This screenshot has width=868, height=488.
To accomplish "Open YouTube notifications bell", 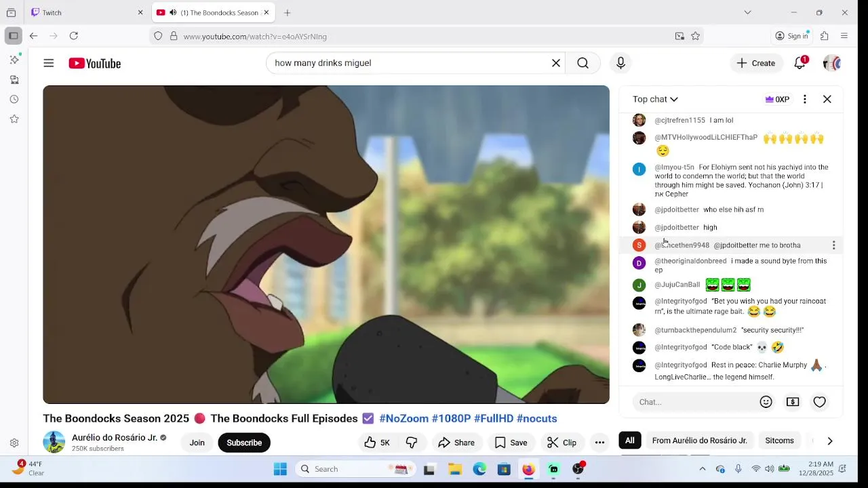I will pos(800,63).
